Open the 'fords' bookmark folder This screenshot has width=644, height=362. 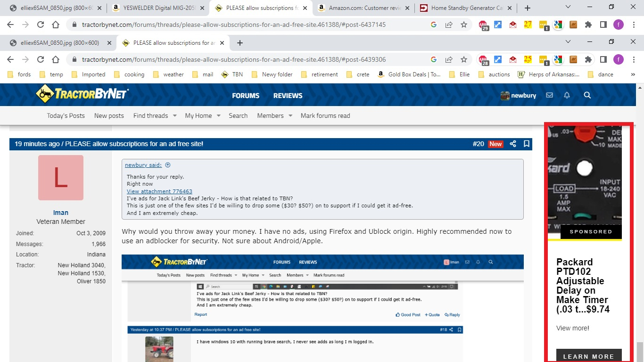click(20, 74)
